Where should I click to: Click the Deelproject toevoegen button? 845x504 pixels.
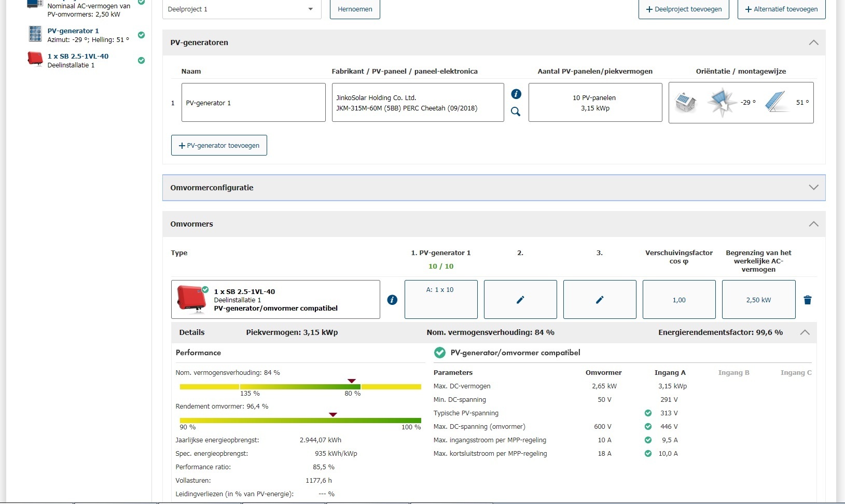pos(683,9)
